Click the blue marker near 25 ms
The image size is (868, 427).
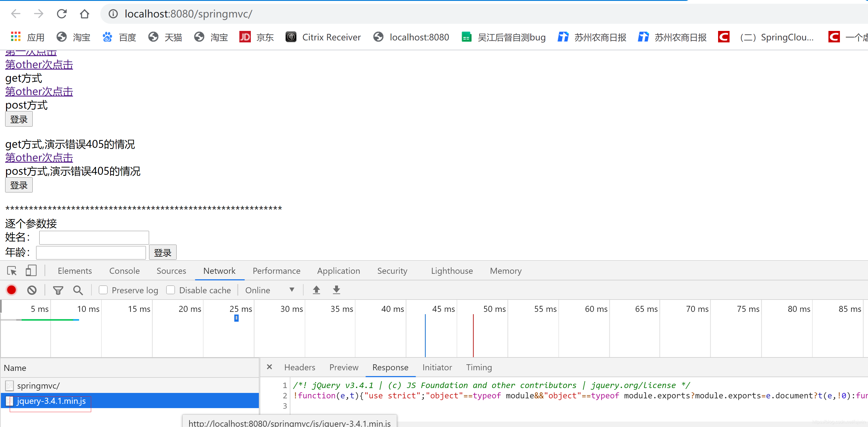236,318
